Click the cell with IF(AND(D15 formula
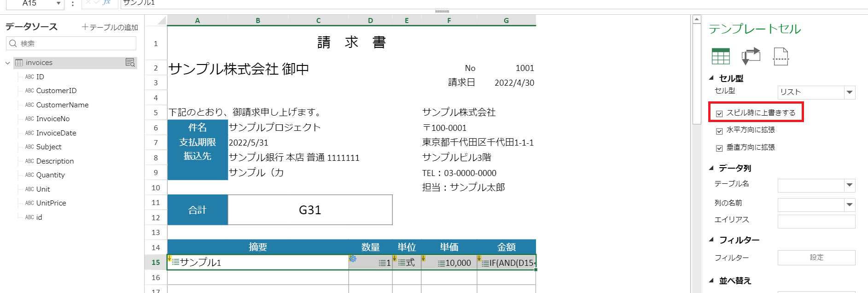This screenshot has height=293, width=868. point(507,262)
